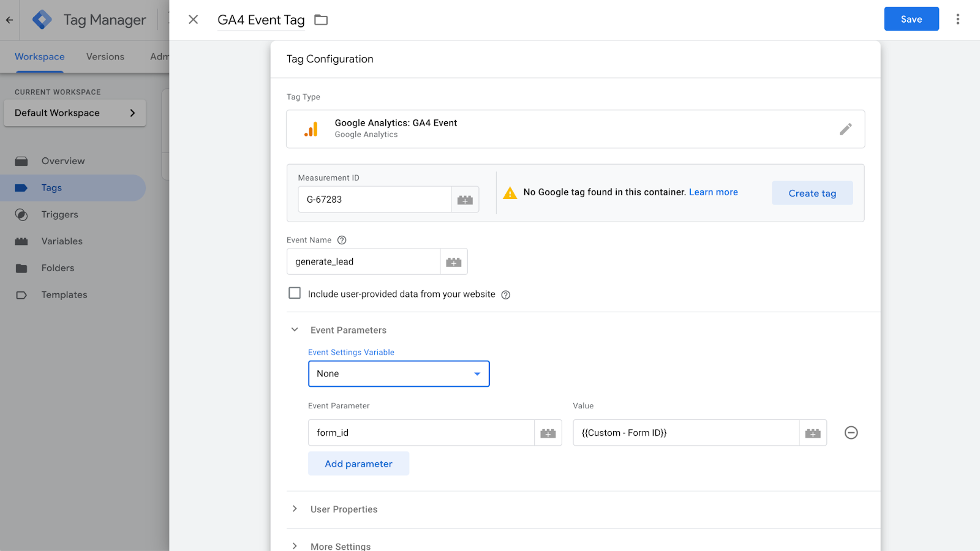The height and width of the screenshot is (551, 980).
Task: Open Default Workspace selector
Action: 75,113
